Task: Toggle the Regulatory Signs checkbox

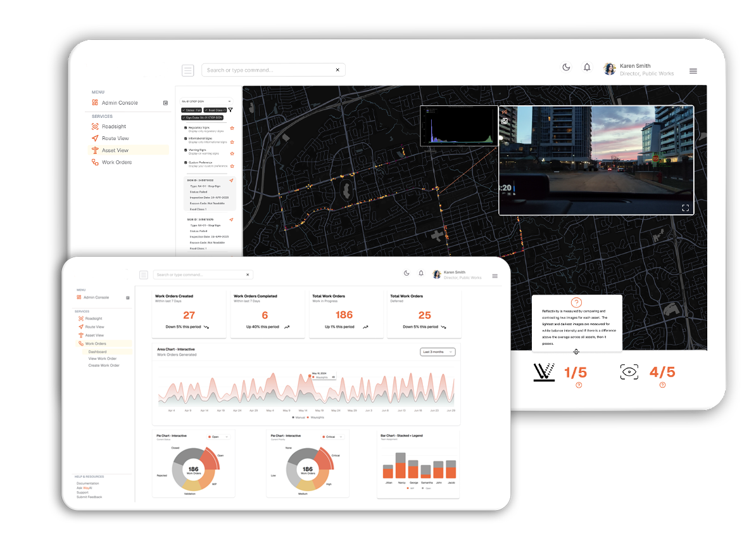Action: [x=186, y=128]
